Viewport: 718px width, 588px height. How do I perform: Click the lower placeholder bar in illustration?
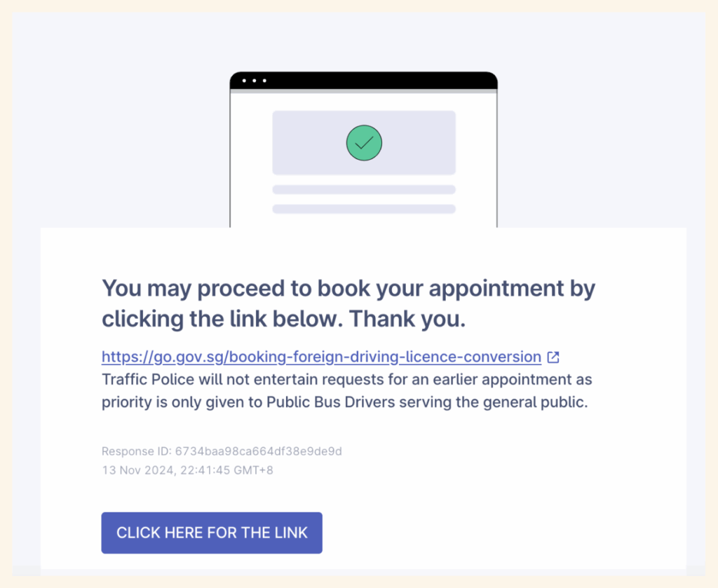364,209
